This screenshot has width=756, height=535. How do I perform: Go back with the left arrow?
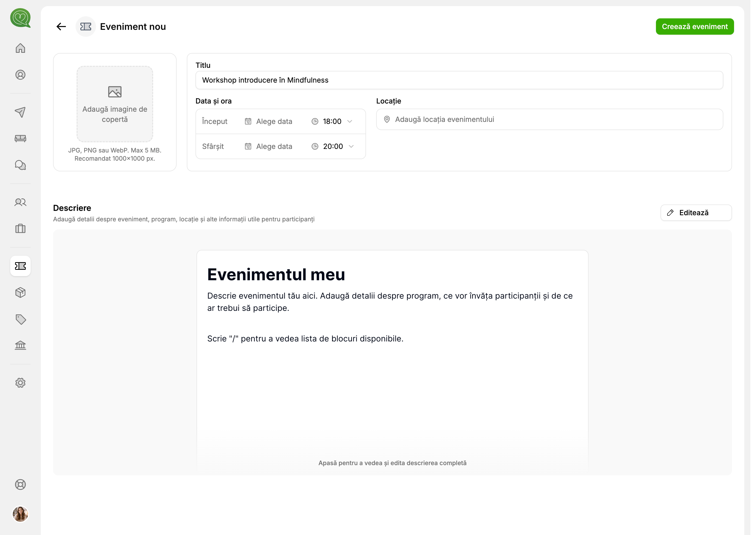click(x=61, y=27)
